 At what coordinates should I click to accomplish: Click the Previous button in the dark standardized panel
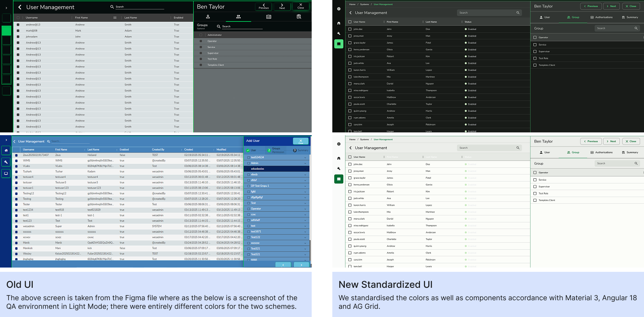point(591,6)
